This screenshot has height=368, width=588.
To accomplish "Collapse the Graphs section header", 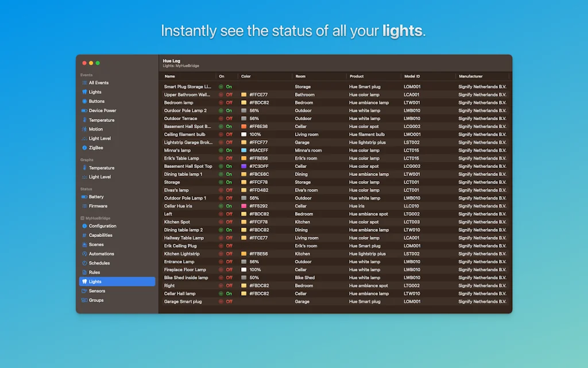I will click(86, 159).
